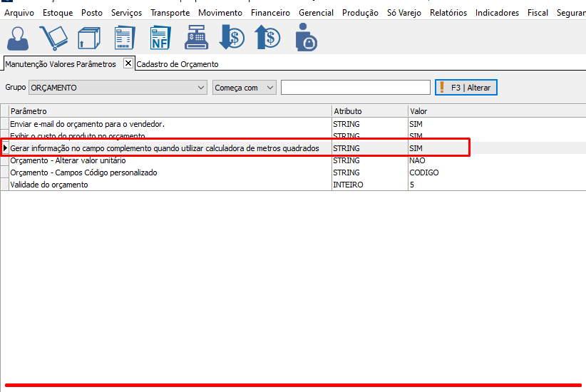Open the Relatórios menu
Viewport: 586px width, 392px height.
(x=448, y=13)
